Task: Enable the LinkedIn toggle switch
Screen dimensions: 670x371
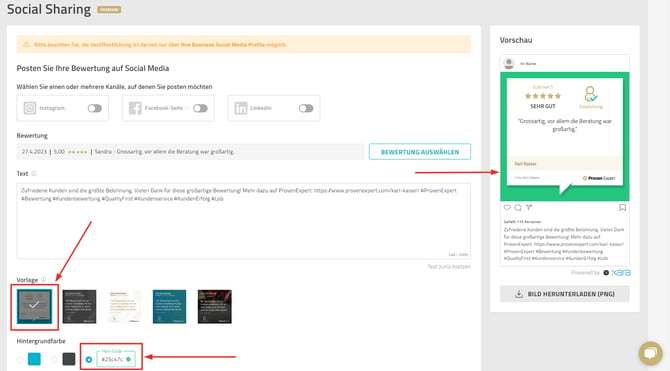Action: click(306, 108)
